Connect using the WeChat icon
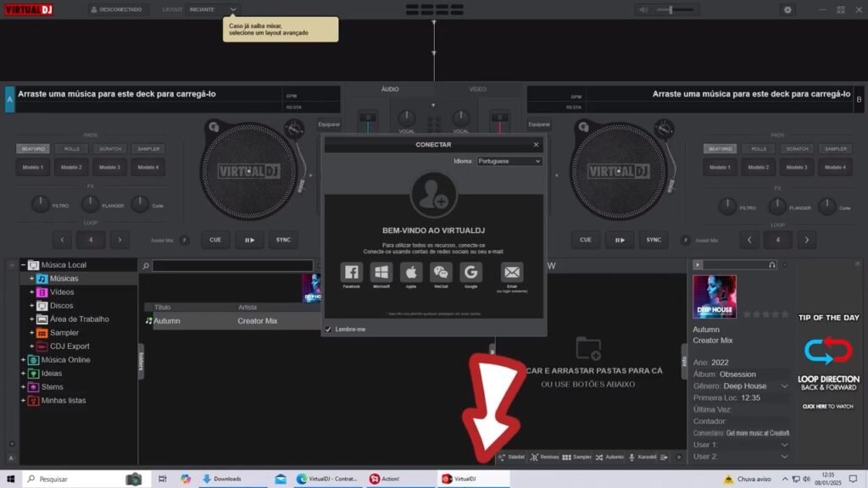The width and height of the screenshot is (868, 488). (x=441, y=273)
